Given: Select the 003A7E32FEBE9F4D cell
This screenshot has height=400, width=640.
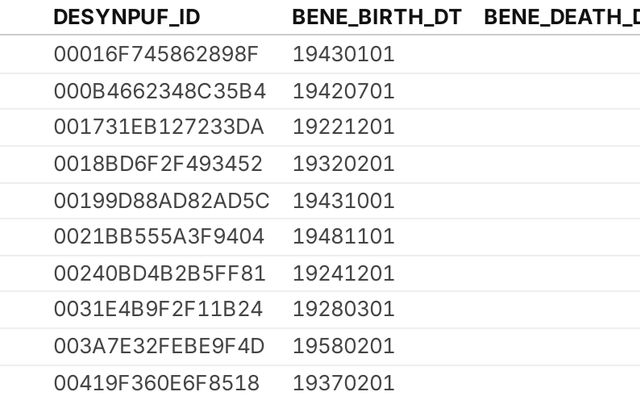Looking at the screenshot, I should point(159,346).
